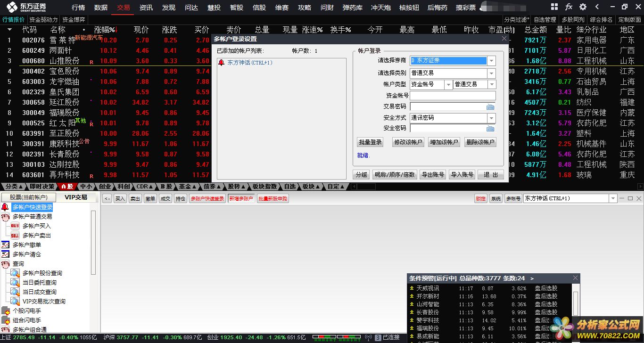Toggle the 锁定 lock button

(480, 199)
